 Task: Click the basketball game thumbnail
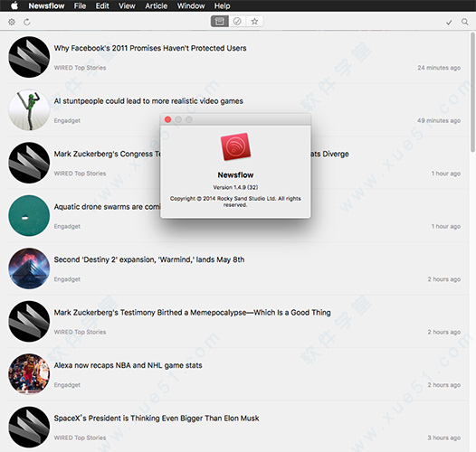[29, 374]
